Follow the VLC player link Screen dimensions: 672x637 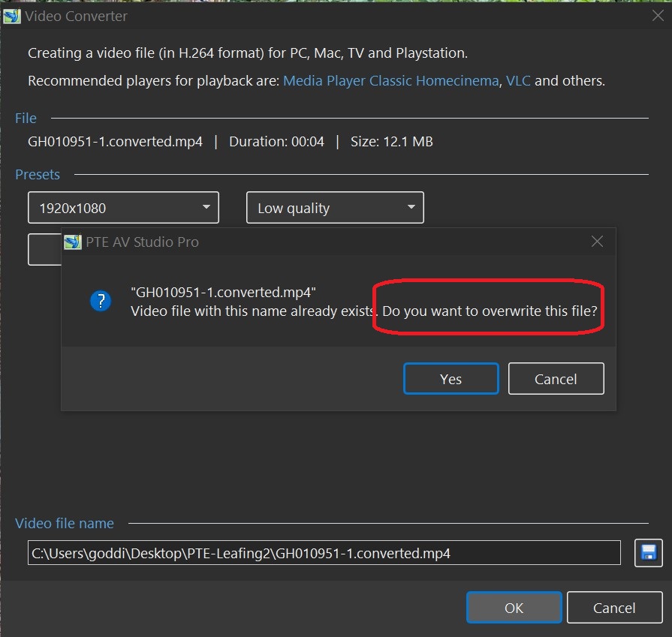pos(518,81)
